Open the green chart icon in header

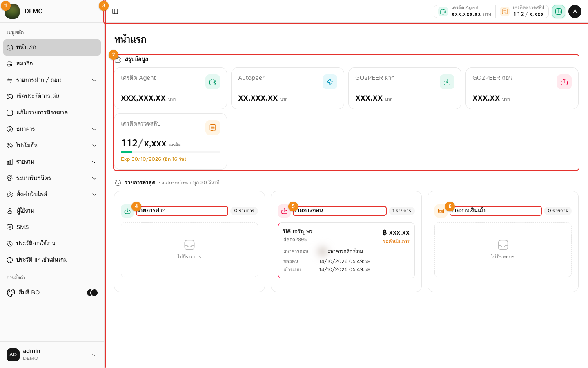tap(559, 11)
